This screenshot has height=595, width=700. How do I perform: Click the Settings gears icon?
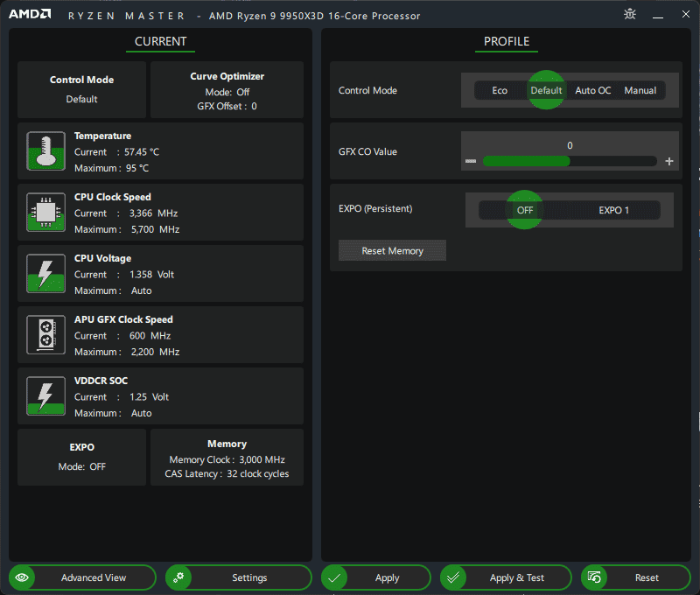[x=178, y=577]
